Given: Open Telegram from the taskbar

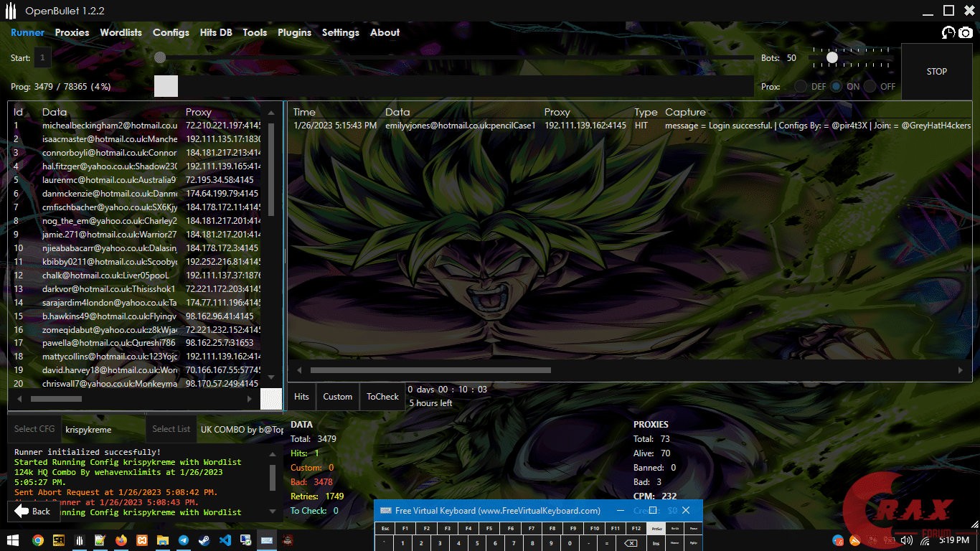Looking at the screenshot, I should pyautogui.click(x=184, y=540).
